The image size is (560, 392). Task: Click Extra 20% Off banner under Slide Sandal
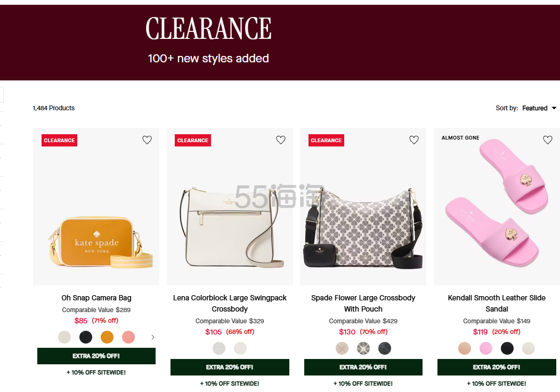(x=497, y=367)
